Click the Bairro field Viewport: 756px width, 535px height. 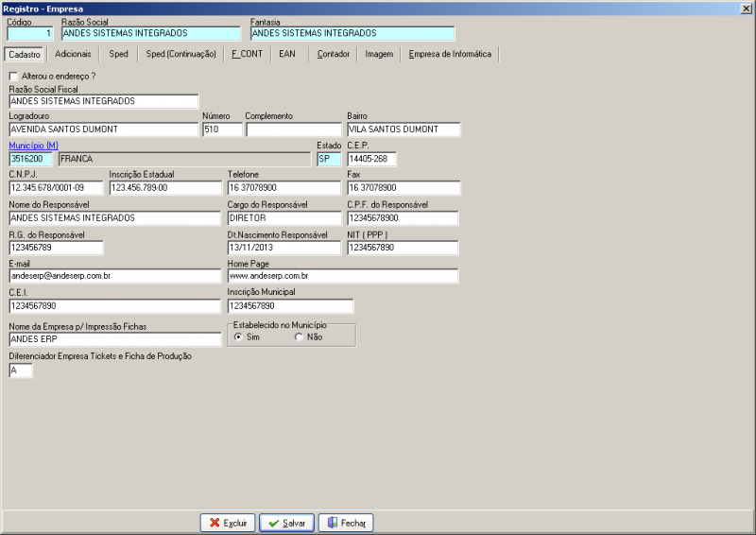pyautogui.click(x=404, y=129)
